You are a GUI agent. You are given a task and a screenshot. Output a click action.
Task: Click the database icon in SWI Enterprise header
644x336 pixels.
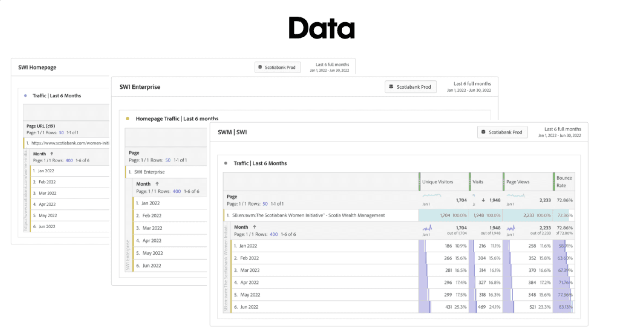coord(391,87)
